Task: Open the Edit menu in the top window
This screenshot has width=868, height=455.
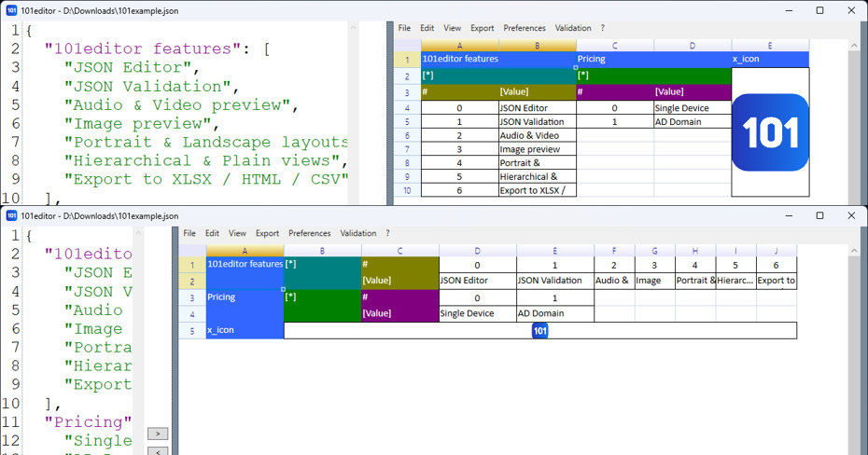Action: [427, 28]
